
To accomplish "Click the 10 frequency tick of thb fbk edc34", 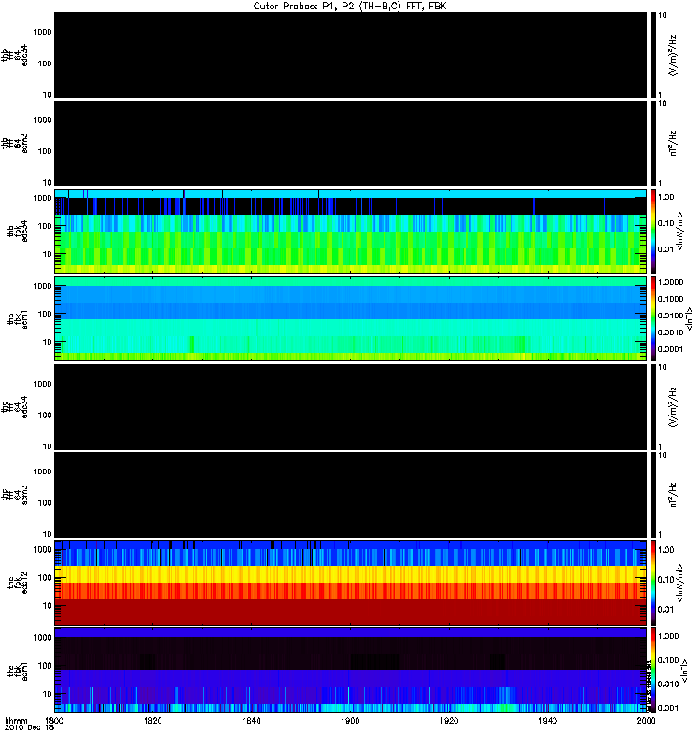I will pos(48,254).
